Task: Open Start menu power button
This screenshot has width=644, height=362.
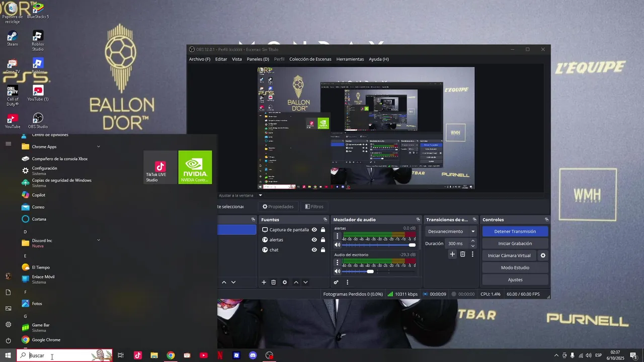Action: tap(8, 340)
